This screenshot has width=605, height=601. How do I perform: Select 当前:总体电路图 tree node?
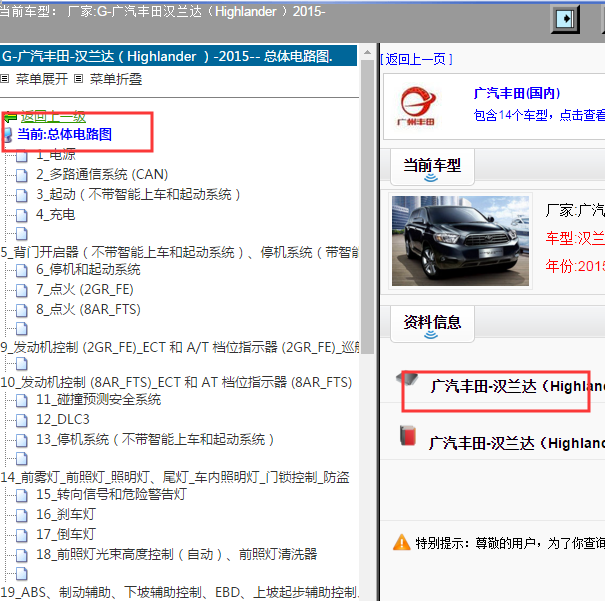(64, 135)
